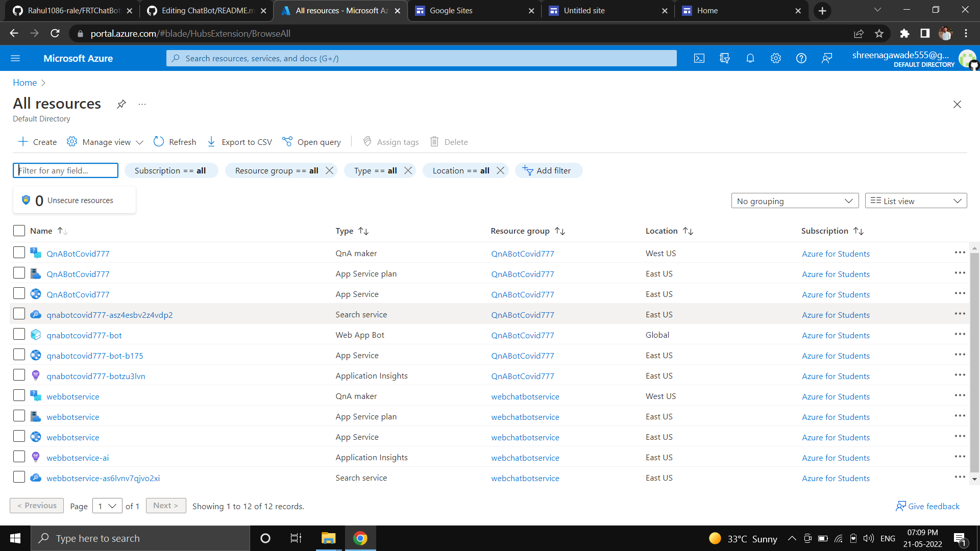Open the List view dropdown

tap(916, 201)
